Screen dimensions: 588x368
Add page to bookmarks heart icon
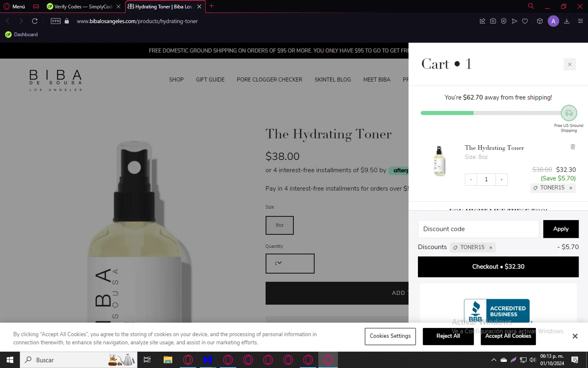(x=525, y=21)
